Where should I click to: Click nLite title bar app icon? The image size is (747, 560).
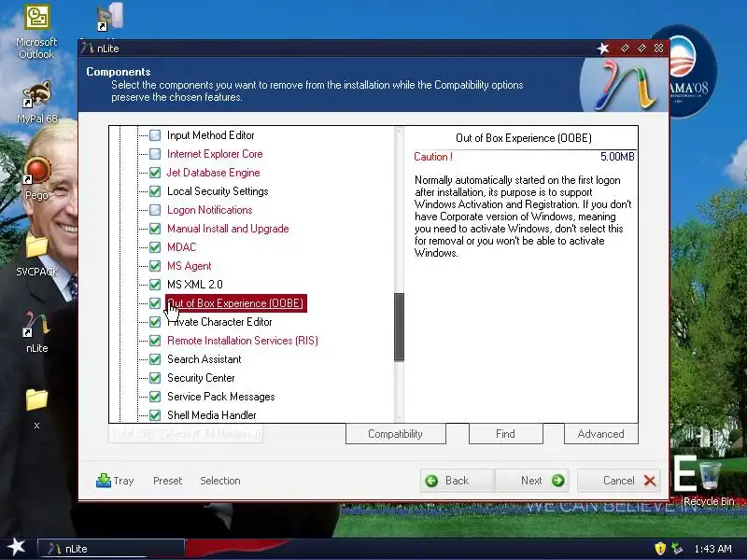(x=87, y=49)
